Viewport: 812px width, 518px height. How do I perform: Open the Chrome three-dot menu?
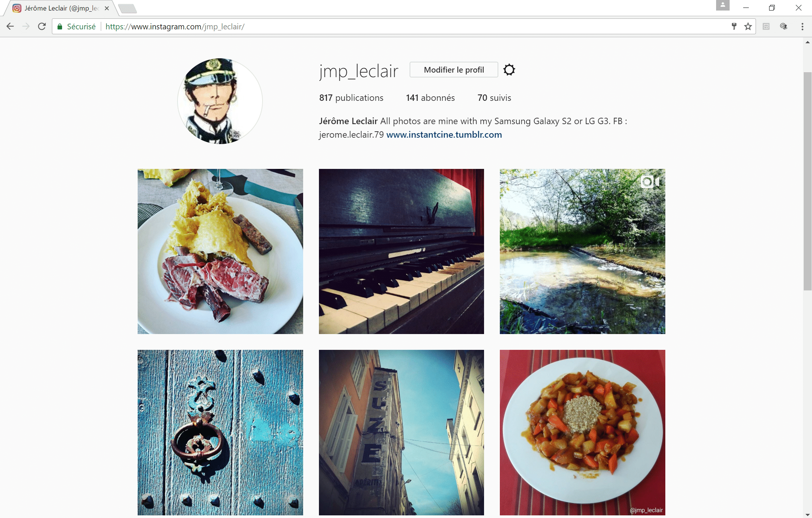point(802,26)
